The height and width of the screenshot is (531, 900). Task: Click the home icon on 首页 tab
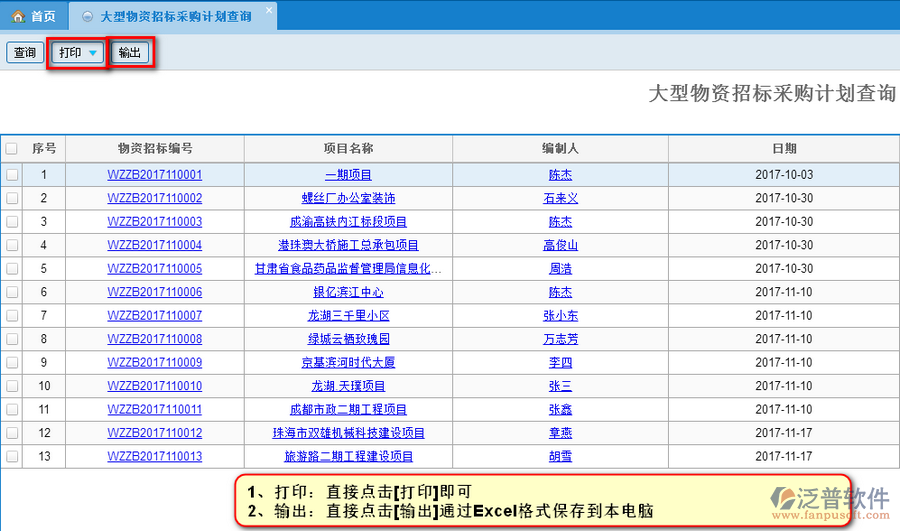point(18,17)
